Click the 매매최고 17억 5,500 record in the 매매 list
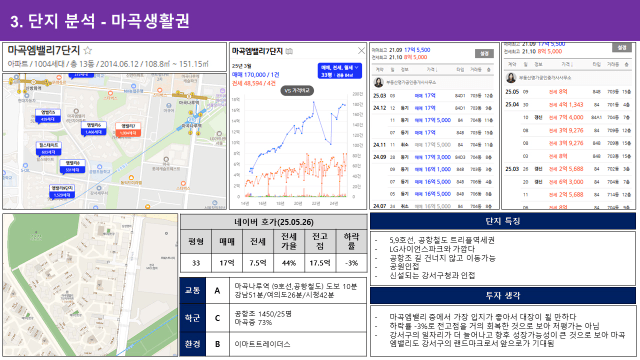 (x=401, y=50)
